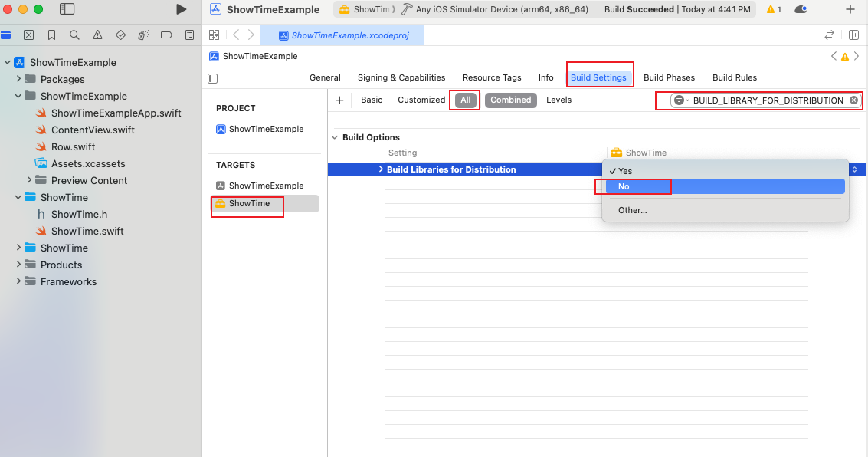
Task: Switch to the Resource Tags tab
Action: pyautogui.click(x=492, y=77)
